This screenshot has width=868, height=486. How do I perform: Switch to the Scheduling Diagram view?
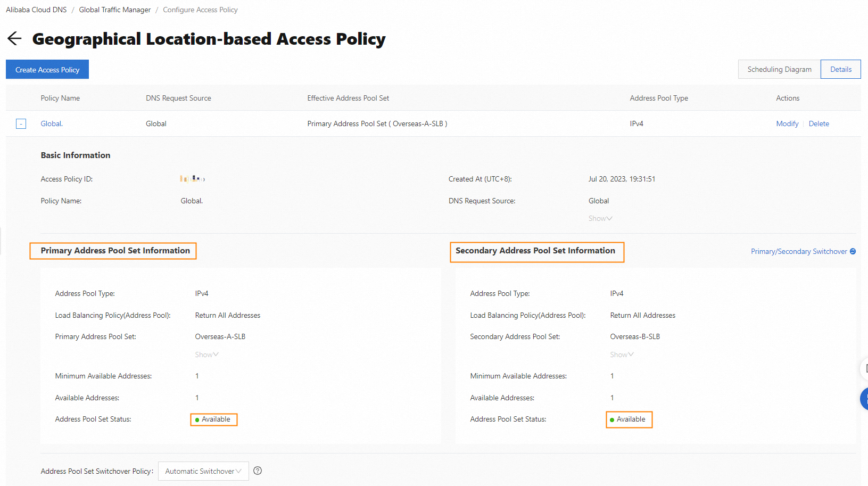click(x=779, y=69)
